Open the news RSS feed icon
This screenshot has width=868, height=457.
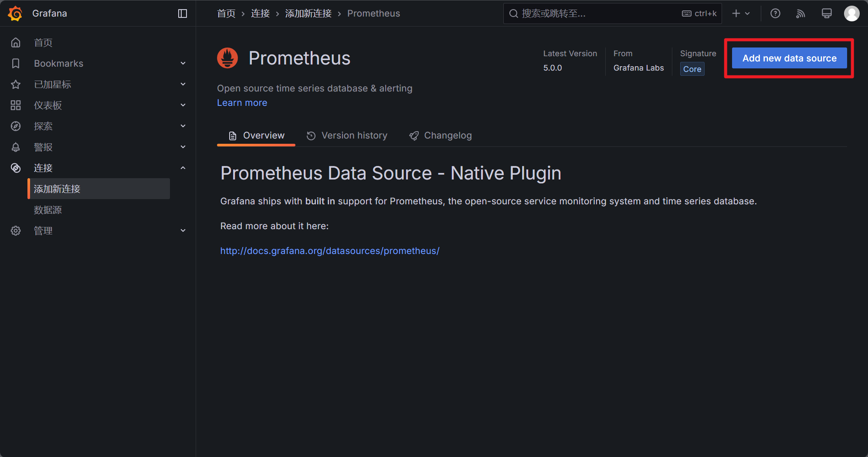coord(800,14)
